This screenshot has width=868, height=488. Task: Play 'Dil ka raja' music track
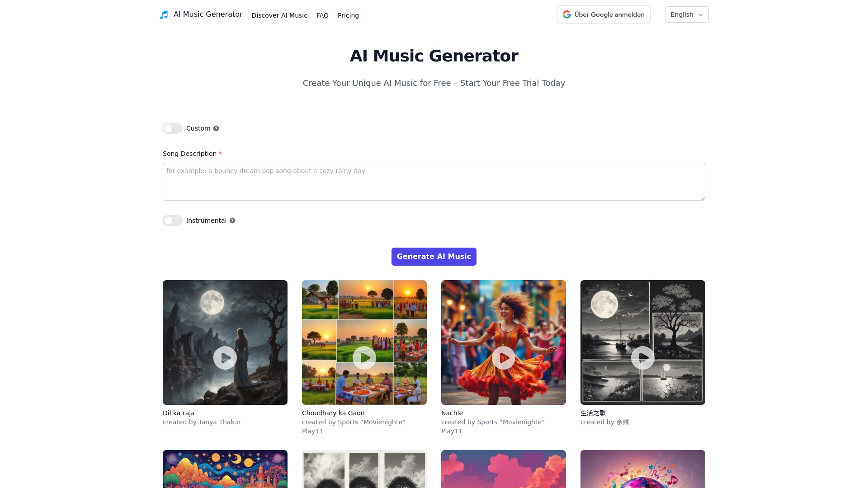pos(225,357)
